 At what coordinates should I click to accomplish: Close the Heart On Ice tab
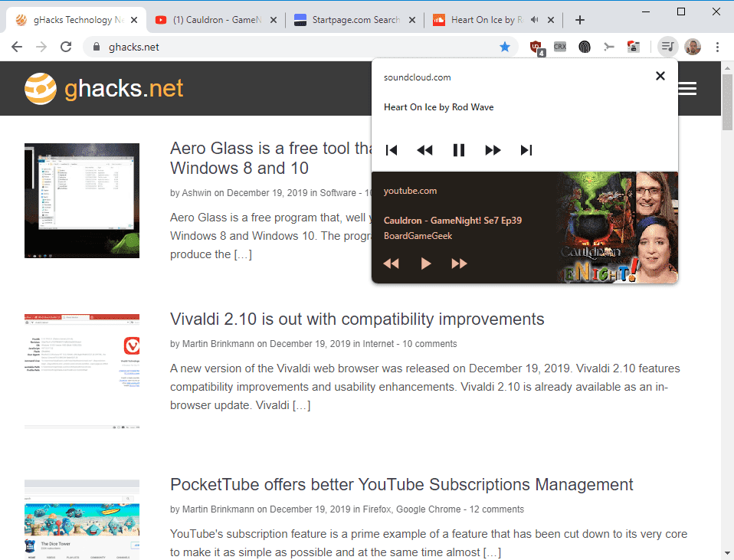(551, 20)
